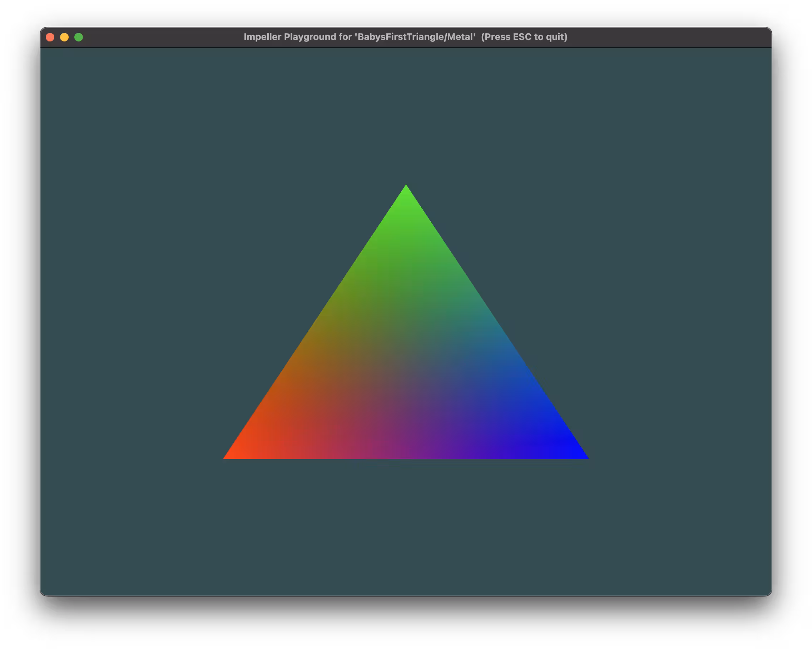
Task: Click the green fullscreen window button
Action: 79,37
